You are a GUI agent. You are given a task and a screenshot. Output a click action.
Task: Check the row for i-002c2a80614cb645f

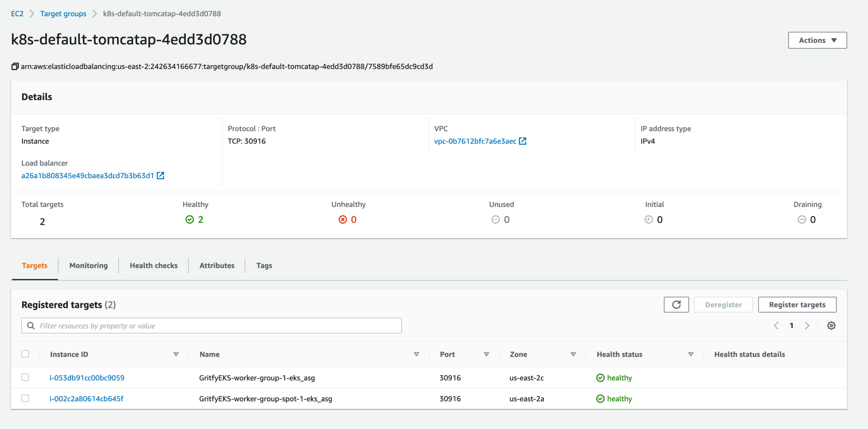(25, 398)
